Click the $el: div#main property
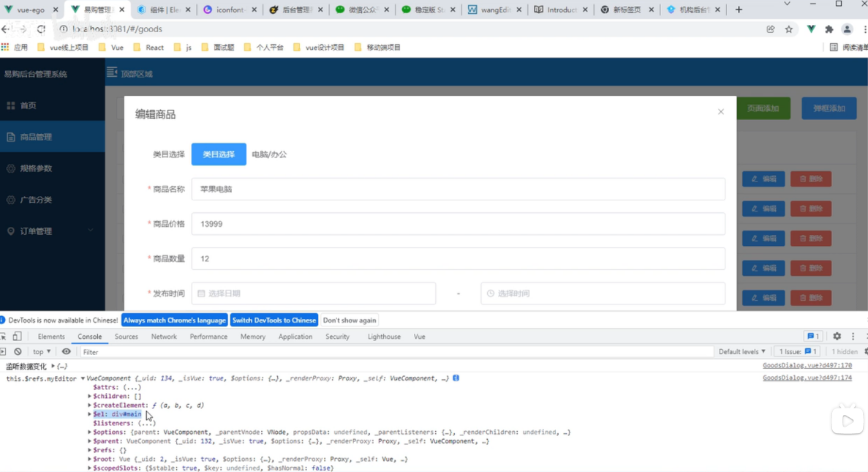868x472 pixels. click(117, 414)
